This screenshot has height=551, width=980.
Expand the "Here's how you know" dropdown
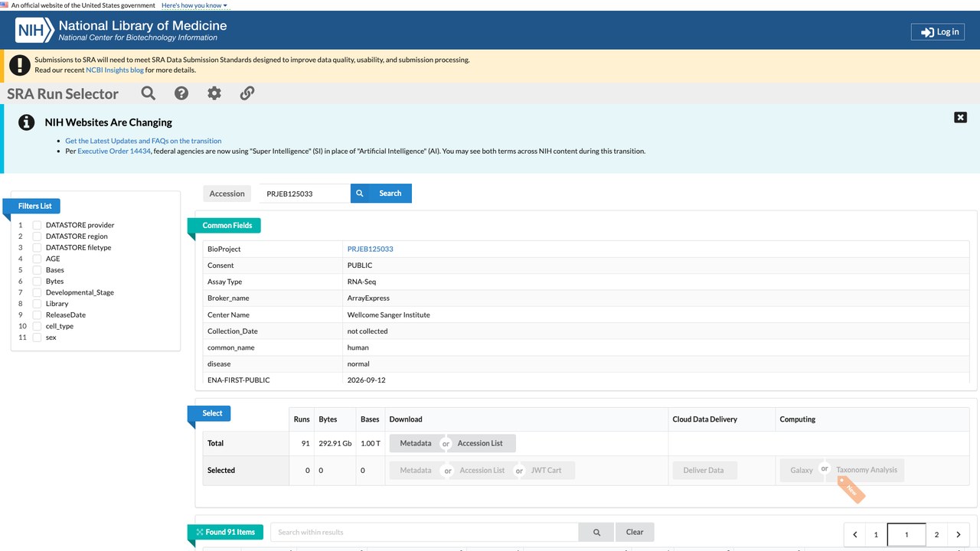pos(194,5)
